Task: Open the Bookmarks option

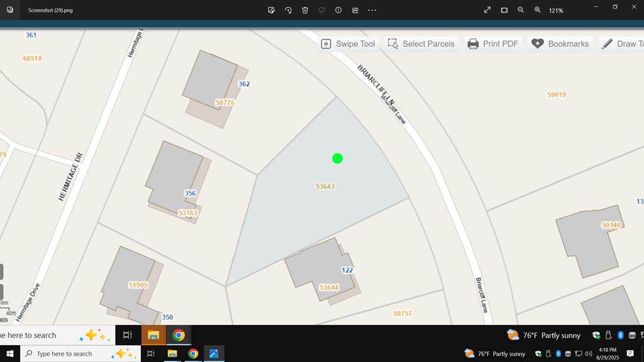Action: point(560,44)
